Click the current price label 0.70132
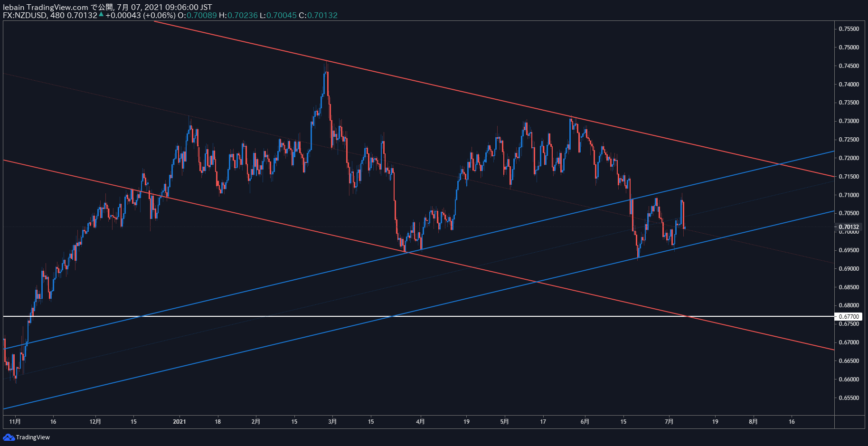The image size is (868, 446). [849, 227]
